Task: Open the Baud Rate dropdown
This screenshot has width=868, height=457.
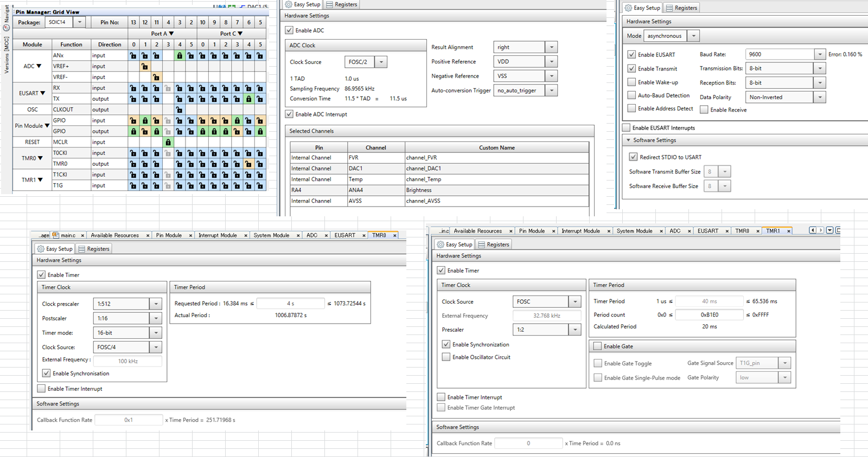Action: (820, 54)
